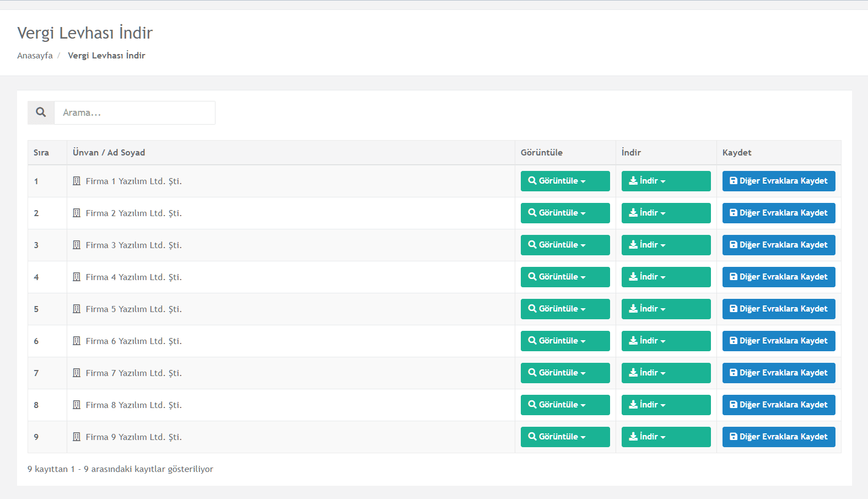
Task: Go to Anasayfa breadcrumb link
Action: click(35, 56)
